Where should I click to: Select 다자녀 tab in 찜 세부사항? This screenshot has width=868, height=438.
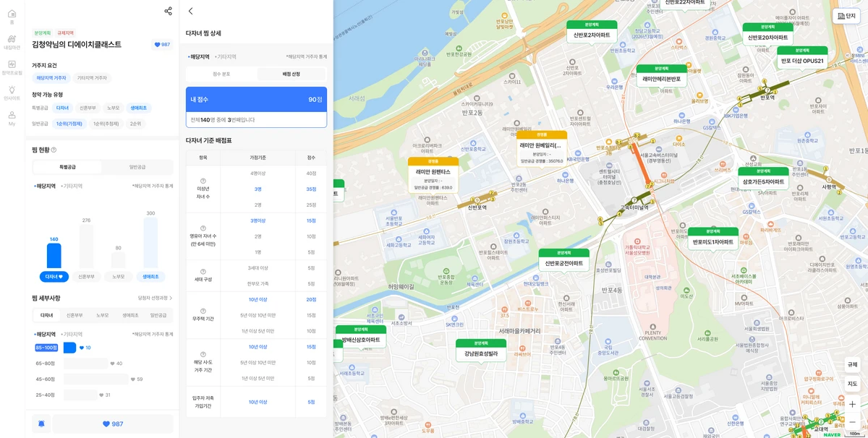tap(47, 315)
